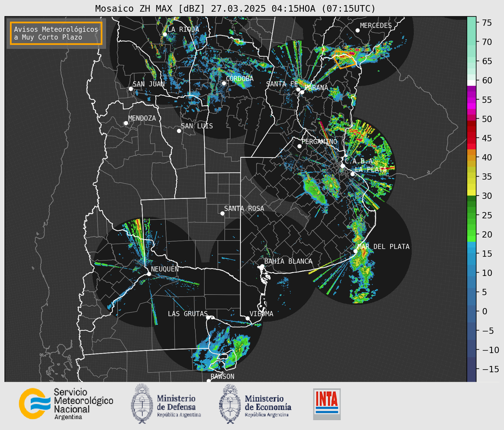Image resolution: width=504 pixels, height=430 pixels.
Task: Click the VIEDMA city marker dot
Action: tap(248, 318)
